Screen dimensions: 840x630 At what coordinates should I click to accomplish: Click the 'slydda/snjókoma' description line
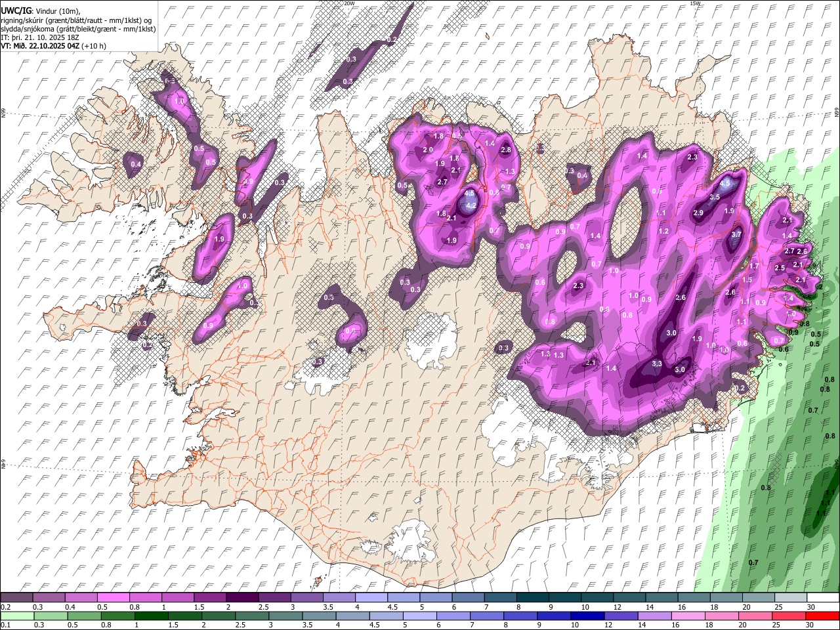click(x=78, y=29)
